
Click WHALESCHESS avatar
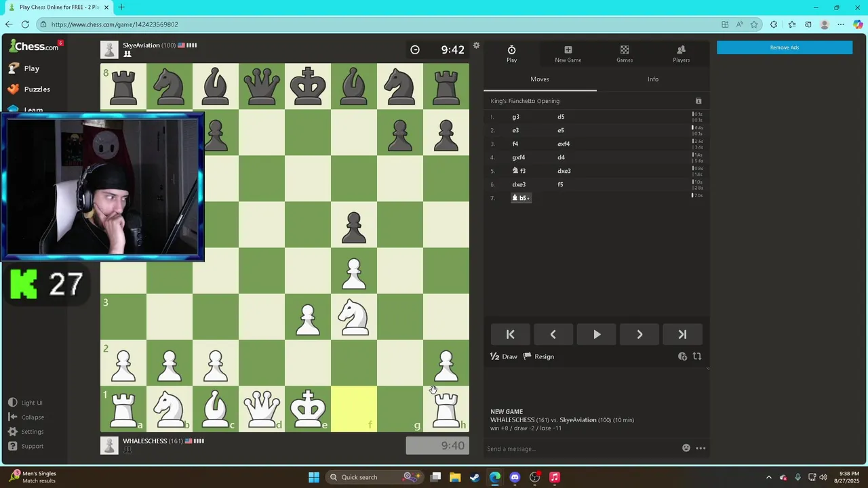click(109, 445)
